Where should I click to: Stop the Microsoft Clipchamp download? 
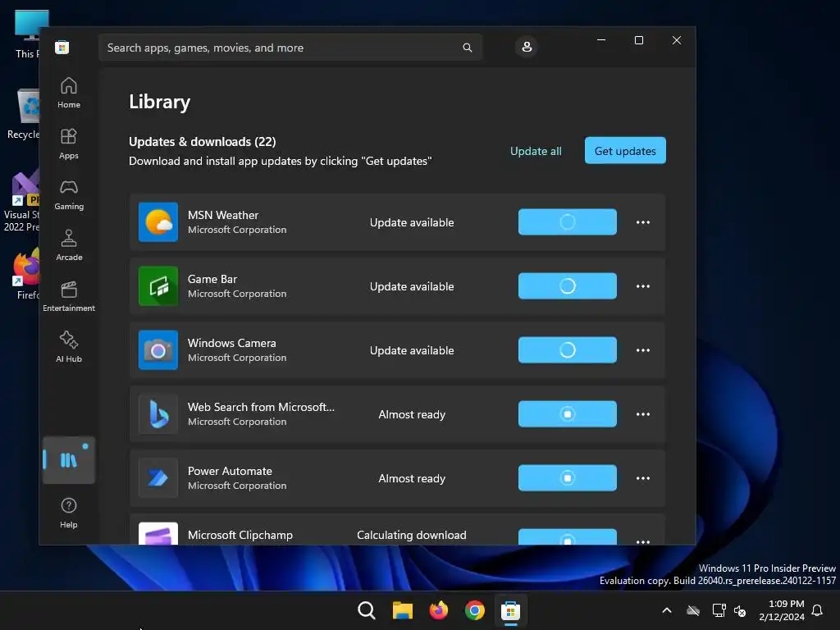pos(568,536)
